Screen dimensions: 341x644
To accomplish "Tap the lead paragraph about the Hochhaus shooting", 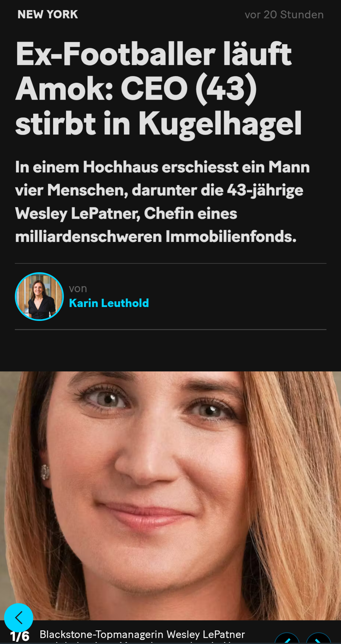I will click(x=162, y=202).
